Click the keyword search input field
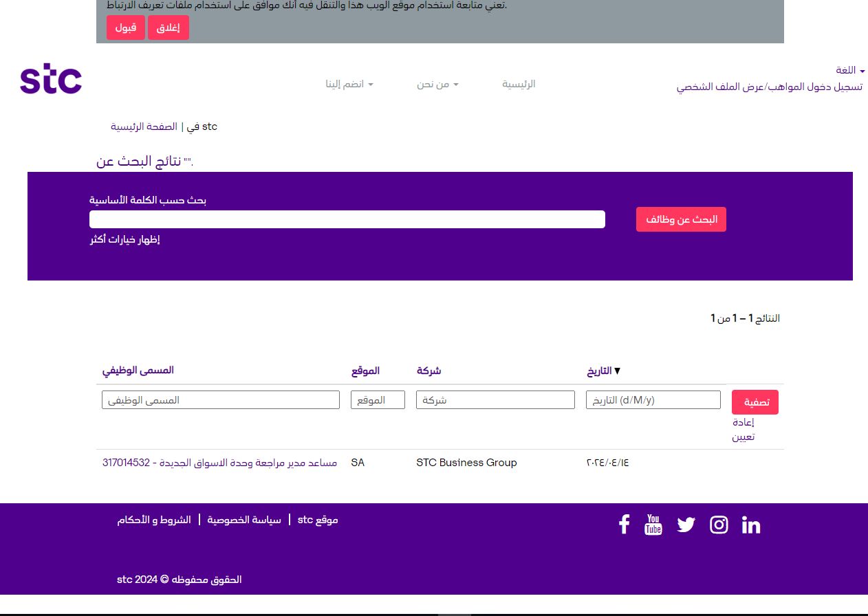 [x=347, y=219]
